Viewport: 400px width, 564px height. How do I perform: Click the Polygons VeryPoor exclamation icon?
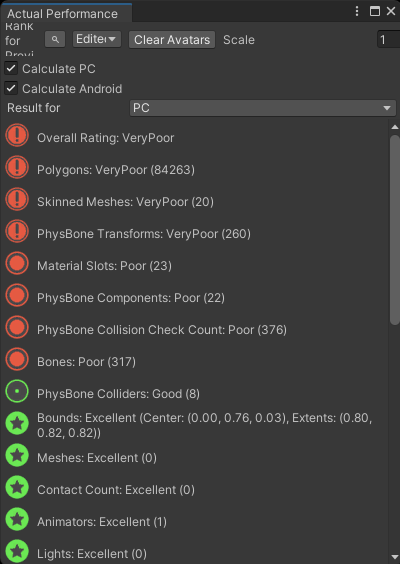(x=17, y=168)
